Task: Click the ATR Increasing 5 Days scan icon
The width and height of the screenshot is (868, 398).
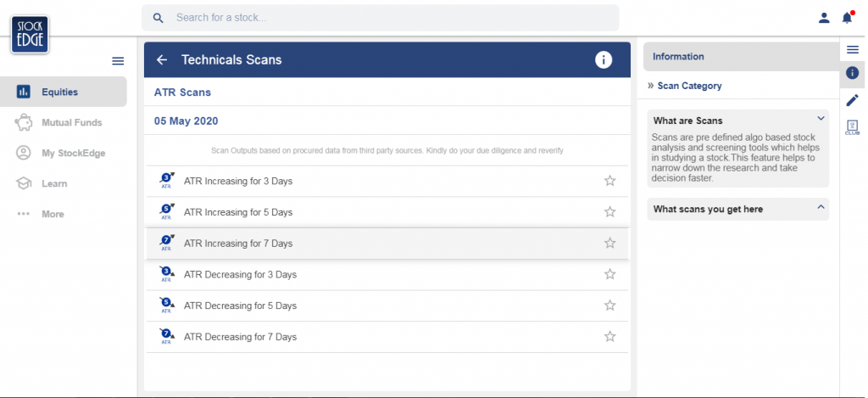Action: pyautogui.click(x=167, y=212)
